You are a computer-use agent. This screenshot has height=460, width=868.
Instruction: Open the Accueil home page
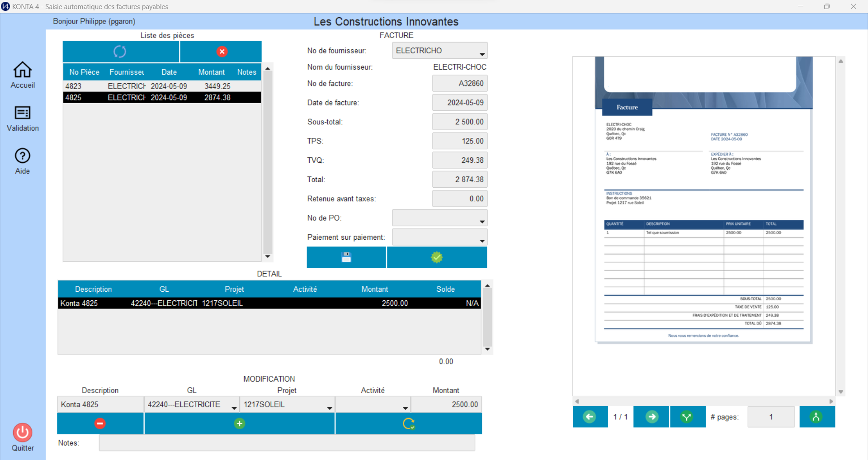coord(23,75)
